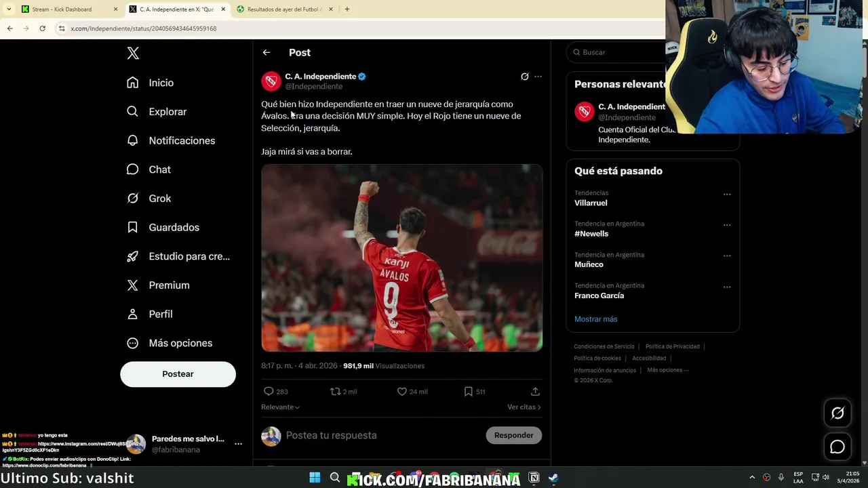Screen dimensions: 868x488
Task: Click the Grok icon on the post
Action: point(524,77)
